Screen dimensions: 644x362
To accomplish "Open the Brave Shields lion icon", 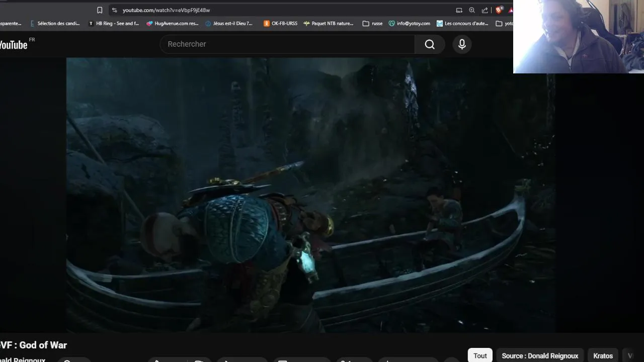I will [x=499, y=10].
